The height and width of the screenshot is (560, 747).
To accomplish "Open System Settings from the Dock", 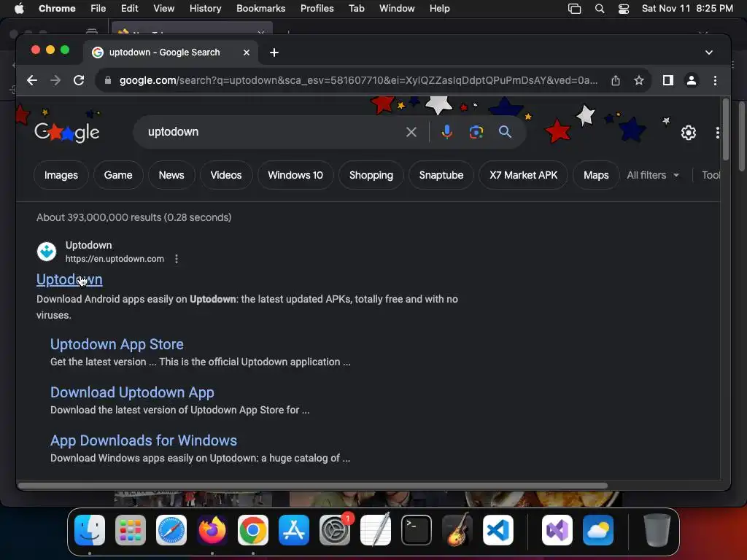I will [334, 530].
